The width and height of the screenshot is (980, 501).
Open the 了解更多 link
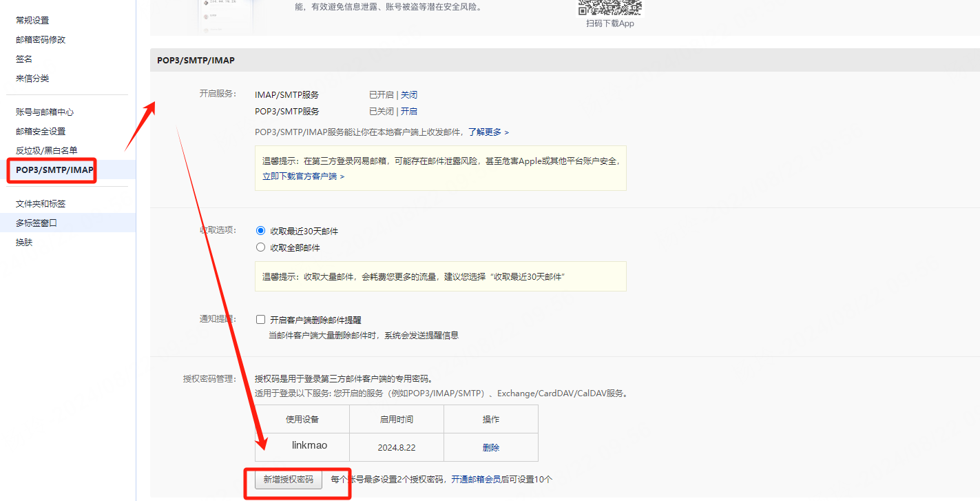tap(488, 132)
